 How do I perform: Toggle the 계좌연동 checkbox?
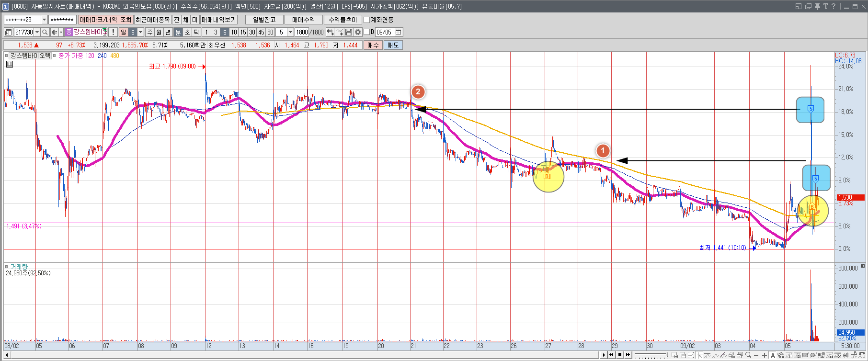(367, 20)
